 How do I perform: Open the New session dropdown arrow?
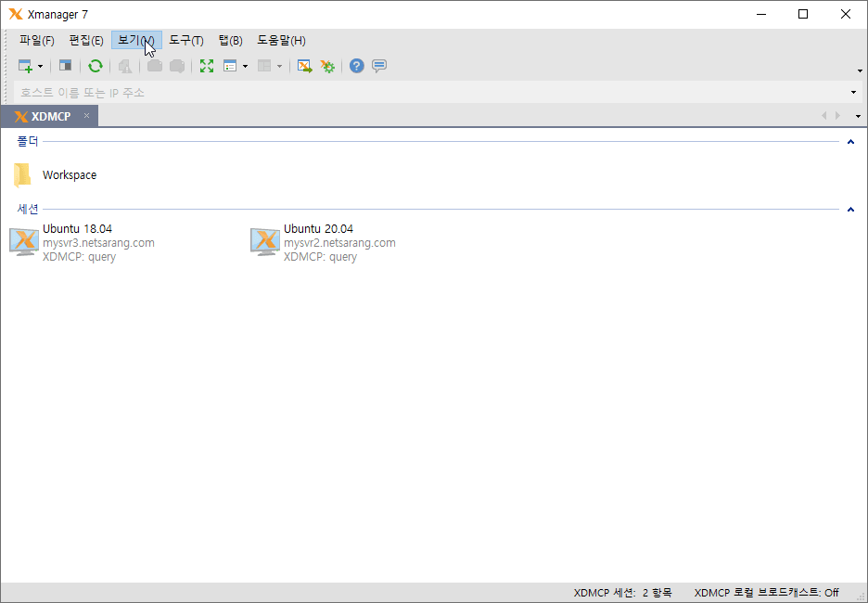point(41,67)
